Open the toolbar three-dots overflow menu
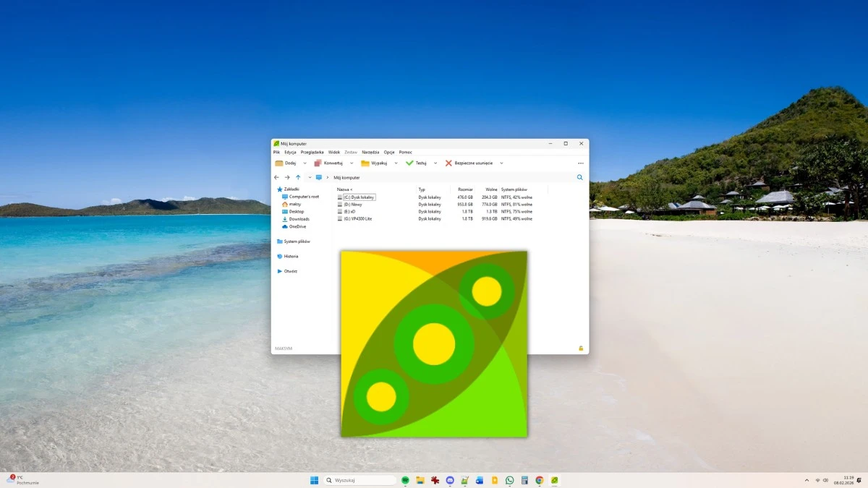Screen dimensions: 868x488 580,163
